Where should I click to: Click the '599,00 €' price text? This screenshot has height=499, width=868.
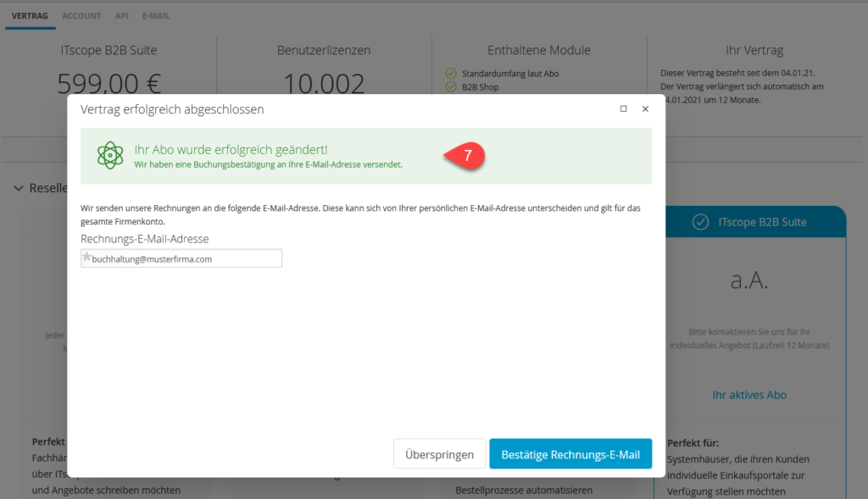click(x=109, y=83)
